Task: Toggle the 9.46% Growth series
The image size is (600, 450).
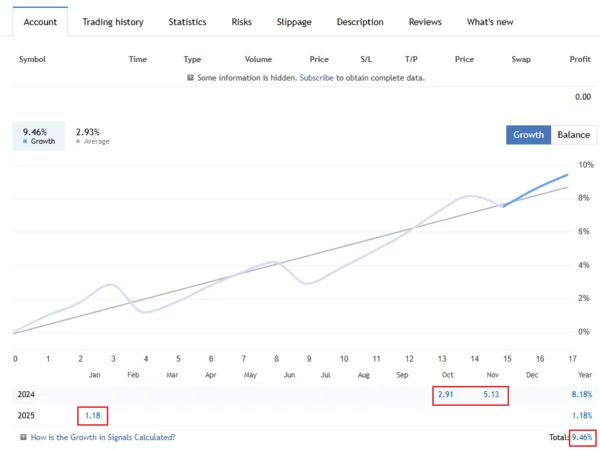Action: click(38, 136)
